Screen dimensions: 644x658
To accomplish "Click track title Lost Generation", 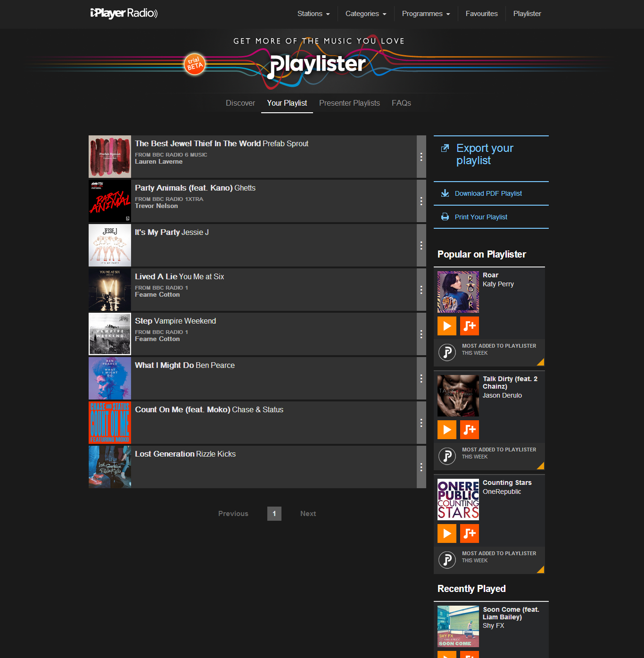I will (165, 454).
